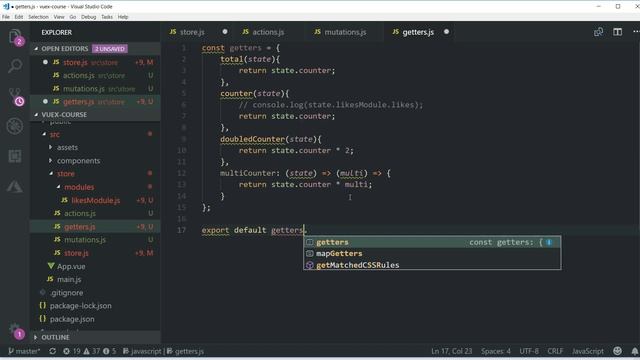Click the JavaScript language mode

[x=588, y=351]
